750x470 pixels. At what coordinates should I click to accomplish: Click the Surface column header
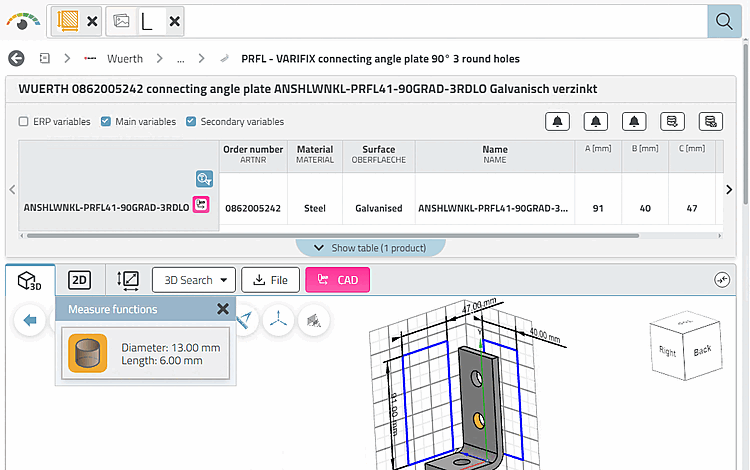click(x=378, y=154)
